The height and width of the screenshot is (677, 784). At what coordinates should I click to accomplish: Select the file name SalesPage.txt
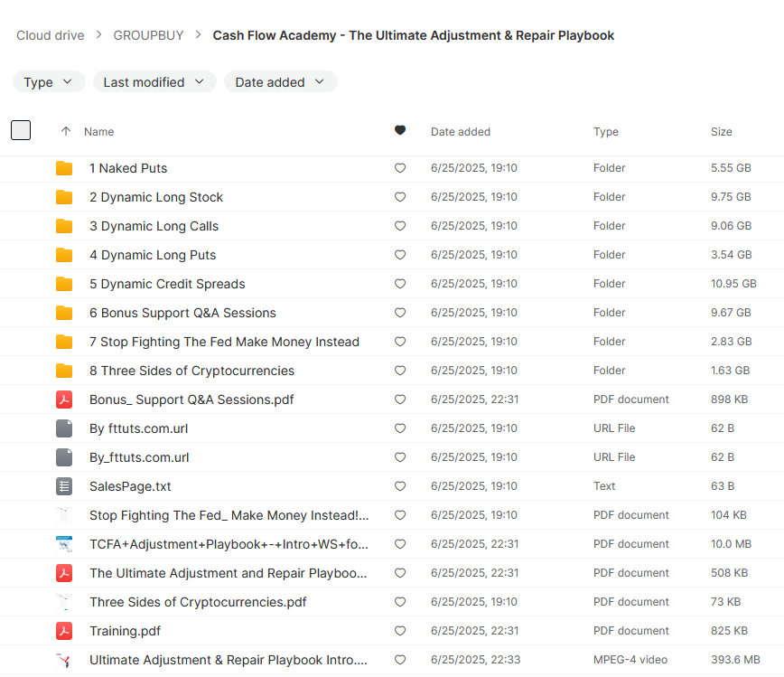130,486
